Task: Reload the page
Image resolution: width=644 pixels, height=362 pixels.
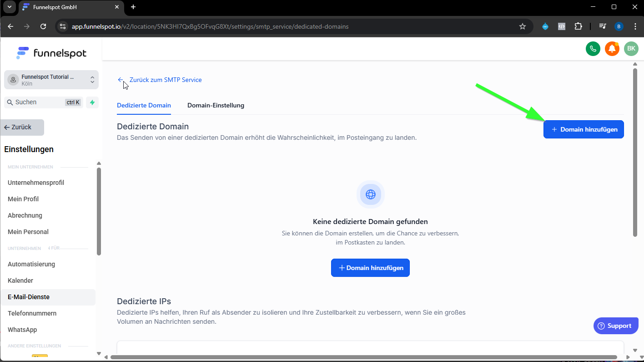Action: point(43,26)
